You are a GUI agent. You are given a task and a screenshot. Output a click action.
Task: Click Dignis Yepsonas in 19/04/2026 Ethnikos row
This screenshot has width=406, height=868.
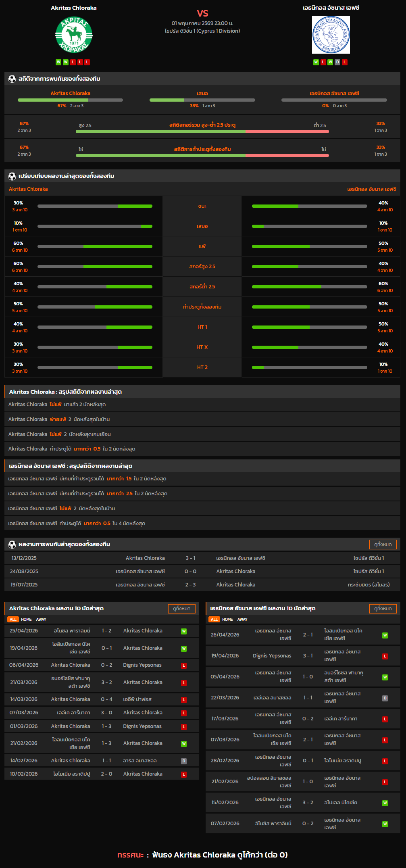click(x=272, y=656)
